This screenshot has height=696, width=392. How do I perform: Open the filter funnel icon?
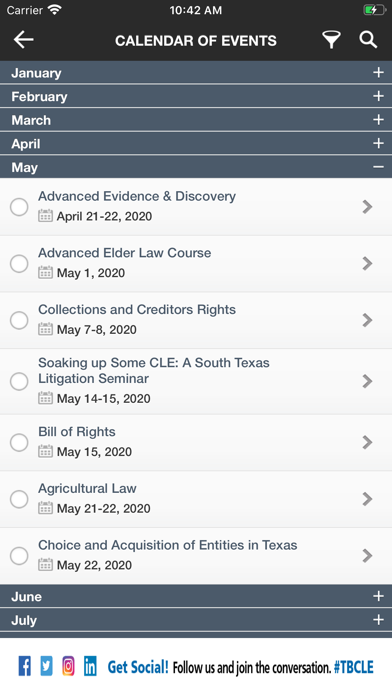point(331,40)
